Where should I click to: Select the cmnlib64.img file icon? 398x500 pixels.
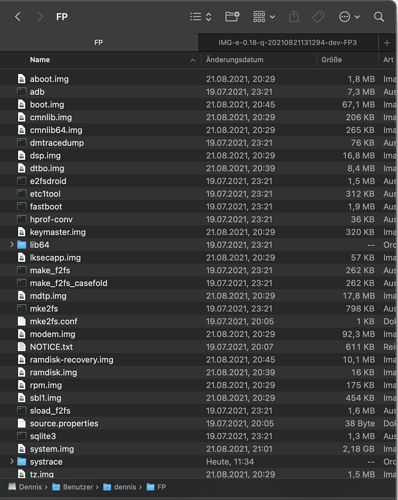point(22,130)
